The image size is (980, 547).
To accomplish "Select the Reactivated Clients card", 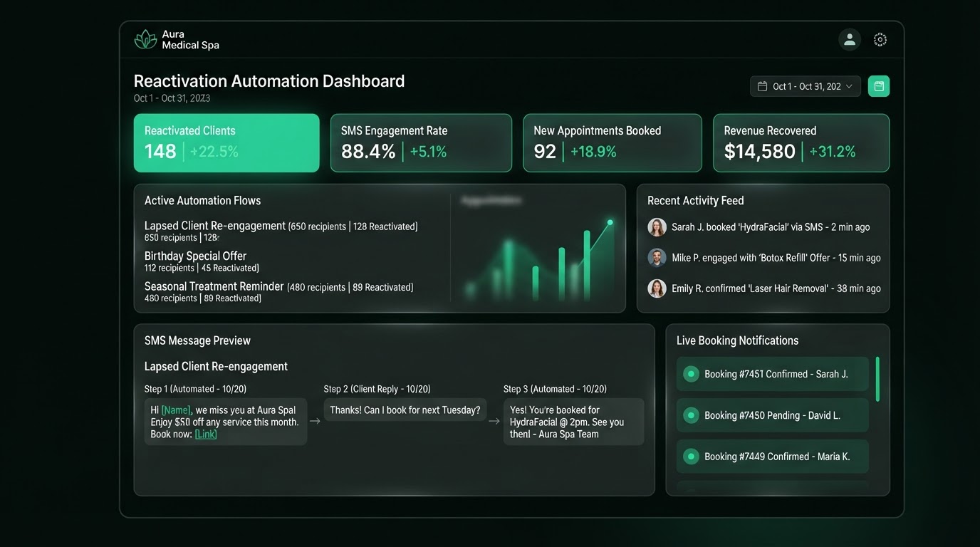I will [226, 143].
